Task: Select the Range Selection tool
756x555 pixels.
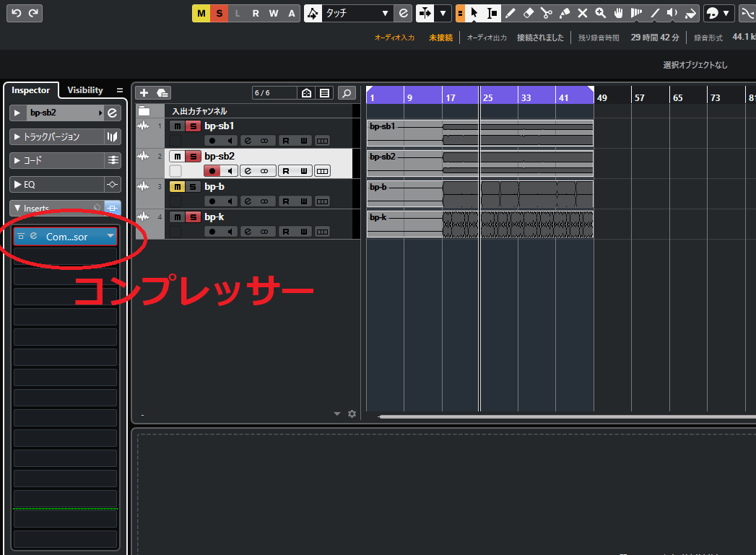Action: [490, 13]
